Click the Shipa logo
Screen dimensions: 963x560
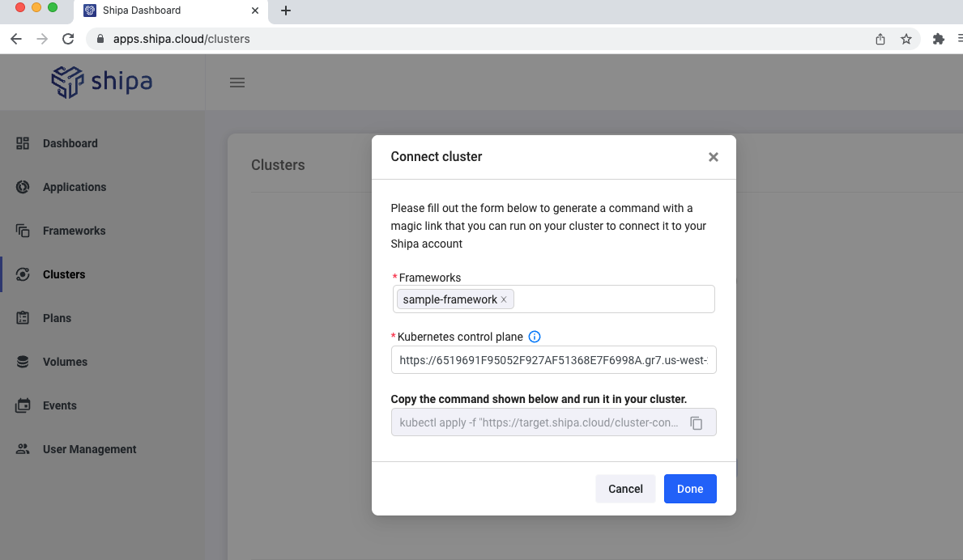[102, 83]
